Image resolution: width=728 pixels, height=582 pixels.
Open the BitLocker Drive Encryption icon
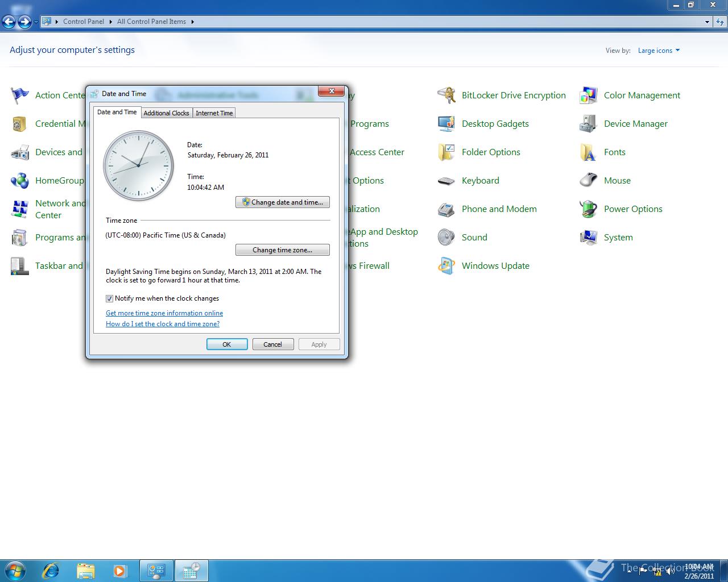pyautogui.click(x=446, y=95)
